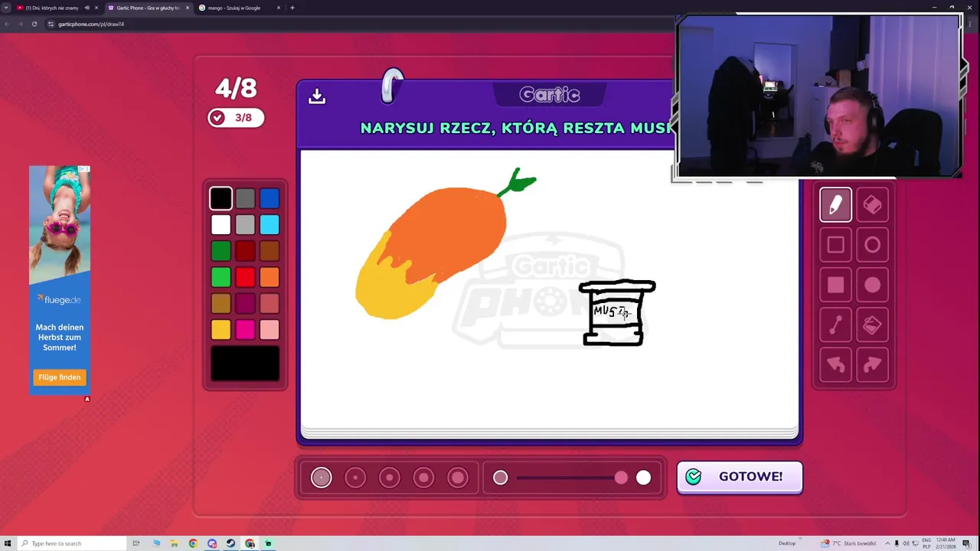
Task: Pick the yellow color swatch
Action: (220, 329)
